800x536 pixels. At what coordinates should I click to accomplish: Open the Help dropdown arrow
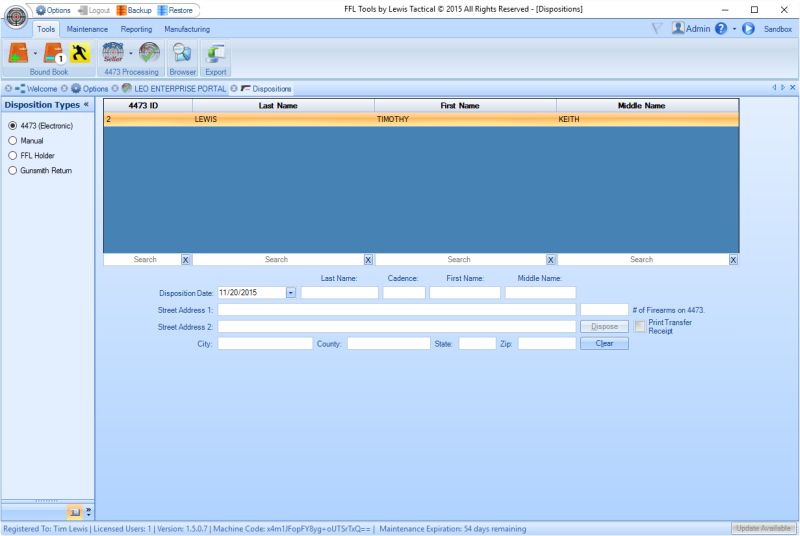pyautogui.click(x=734, y=29)
